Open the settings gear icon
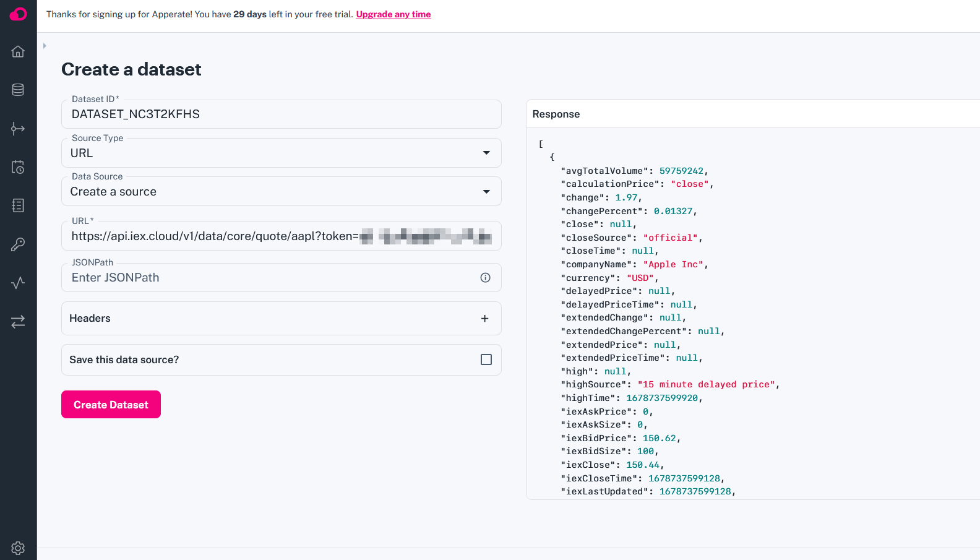Viewport: 980px width, 560px height. click(18, 548)
